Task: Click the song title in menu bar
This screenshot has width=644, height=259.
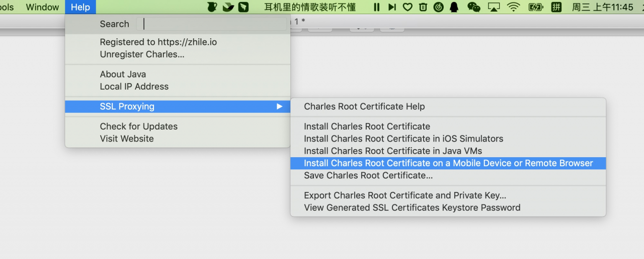Action: (x=310, y=7)
